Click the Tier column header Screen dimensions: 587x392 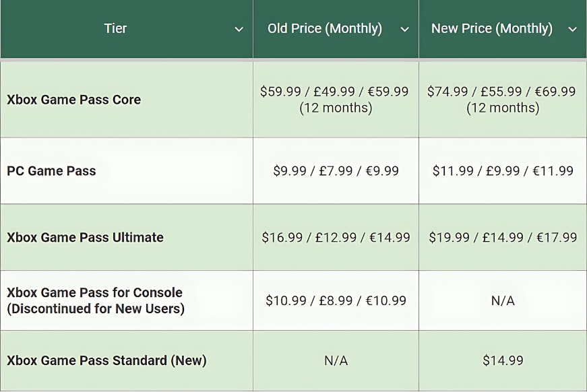click(x=115, y=29)
